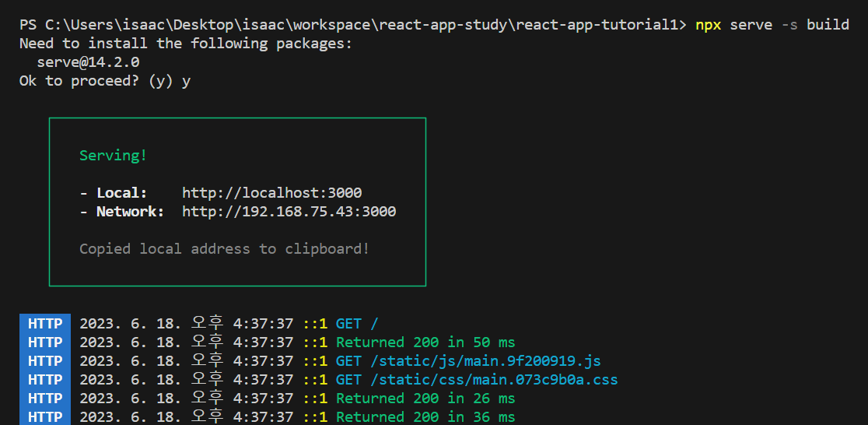Click the 'Ok to proceed? (y) y' prompt
This screenshot has width=868, height=425.
coord(105,81)
